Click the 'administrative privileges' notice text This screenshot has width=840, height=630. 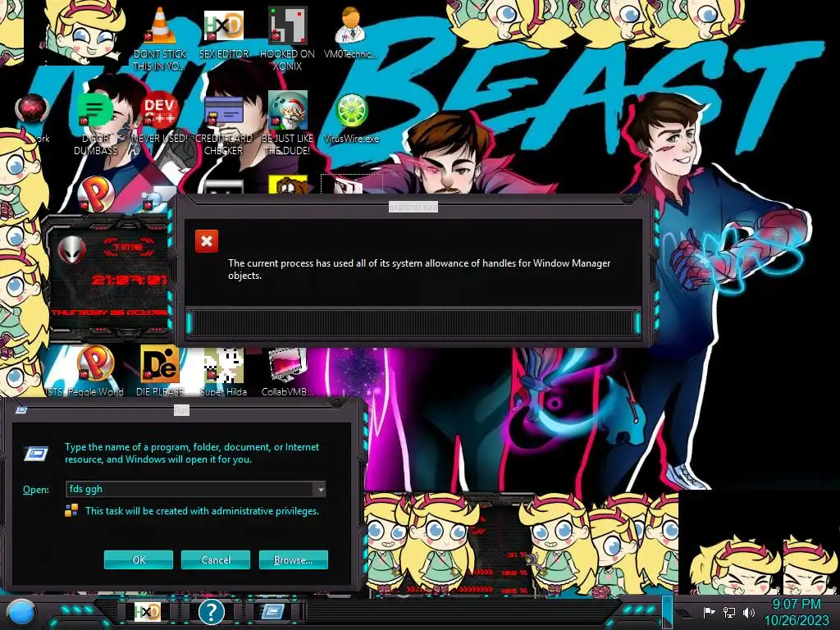[x=202, y=511]
